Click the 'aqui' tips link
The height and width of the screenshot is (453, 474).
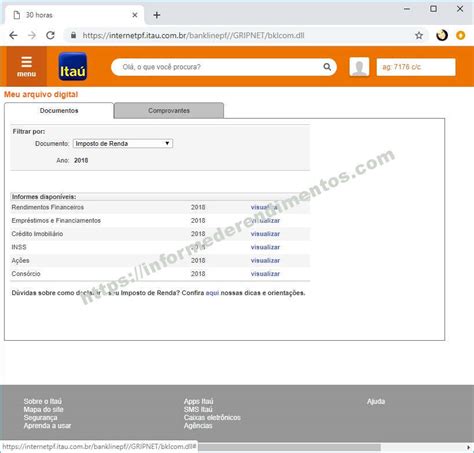click(212, 293)
